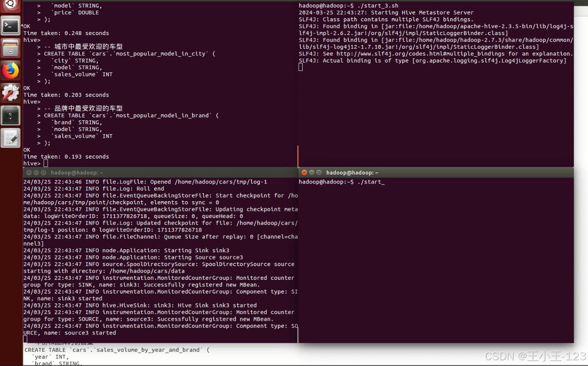Click 'Starting Source source3' log line

click(133, 258)
